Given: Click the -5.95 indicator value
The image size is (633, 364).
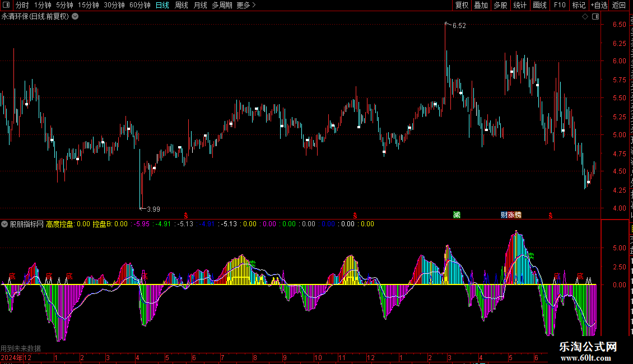Looking at the screenshot, I should 142,224.
